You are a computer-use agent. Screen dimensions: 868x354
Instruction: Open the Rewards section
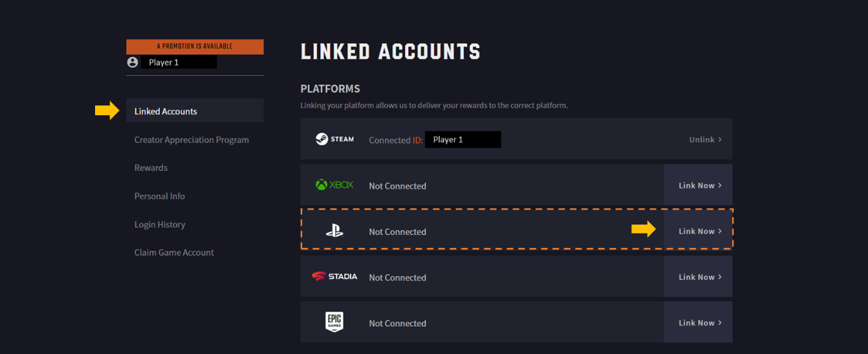(x=151, y=168)
